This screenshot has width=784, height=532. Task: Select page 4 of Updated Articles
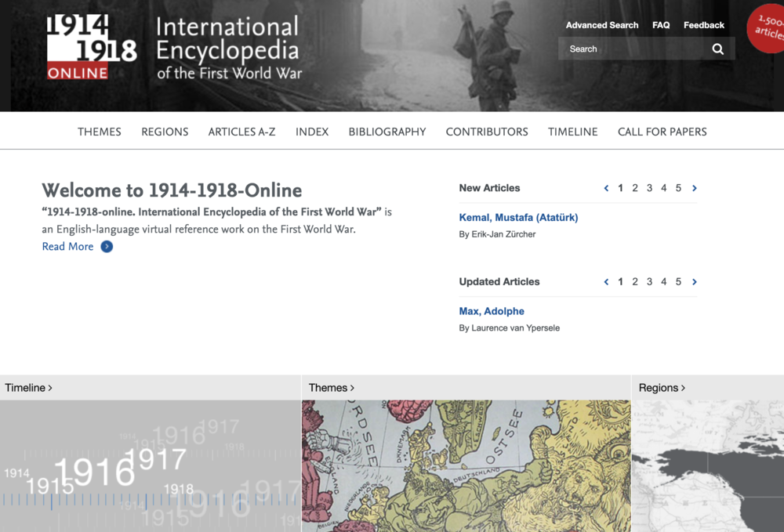pos(663,282)
